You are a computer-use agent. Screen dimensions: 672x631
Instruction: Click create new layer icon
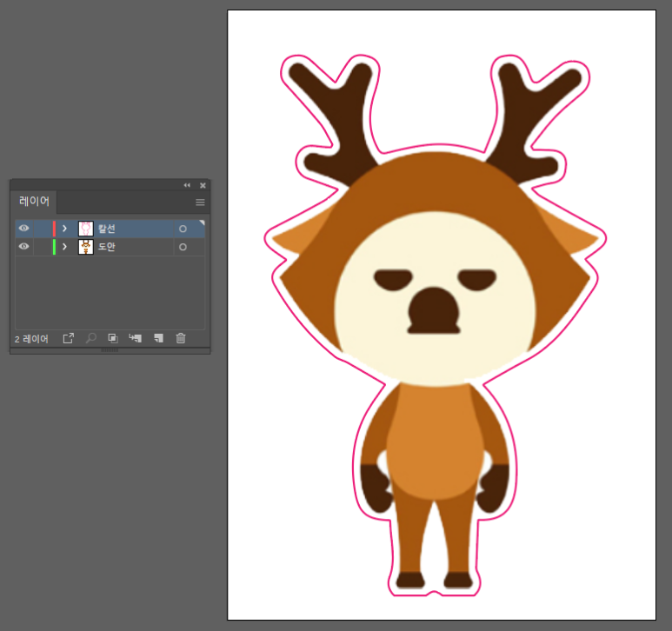[158, 338]
